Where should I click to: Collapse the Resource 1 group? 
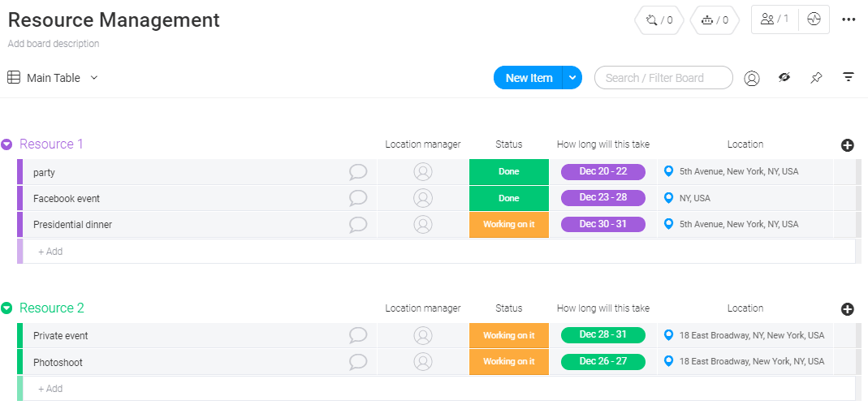(6, 144)
